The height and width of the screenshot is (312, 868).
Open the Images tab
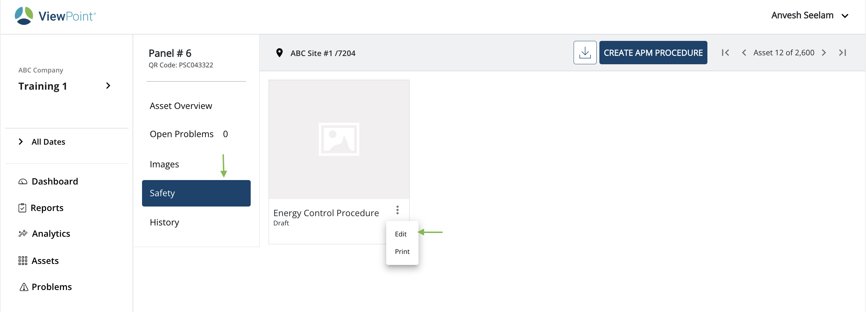pyautogui.click(x=164, y=164)
